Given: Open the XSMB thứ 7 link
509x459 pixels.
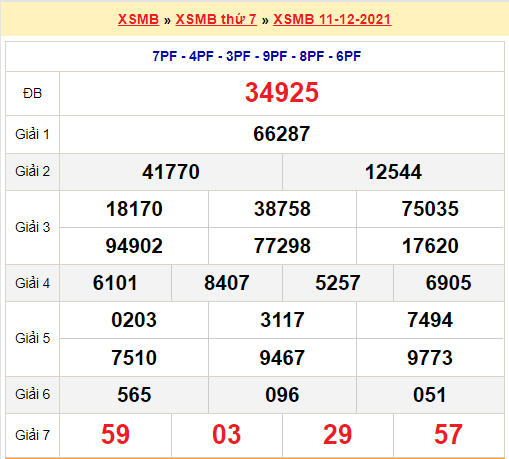Looking at the screenshot, I should point(216,19).
